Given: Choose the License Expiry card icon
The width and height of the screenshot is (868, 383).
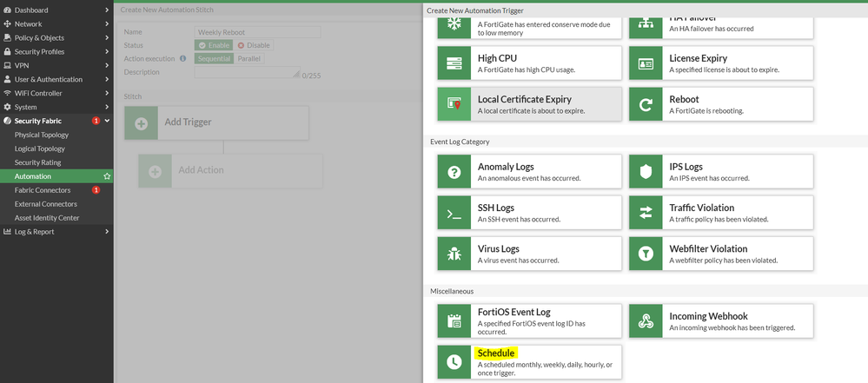Looking at the screenshot, I should pos(646,63).
